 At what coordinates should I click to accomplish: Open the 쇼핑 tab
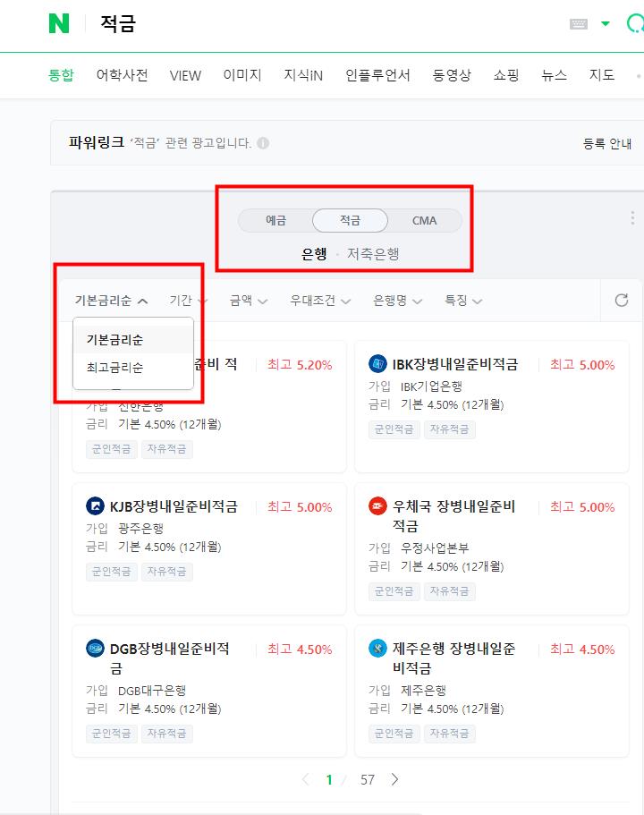click(505, 75)
